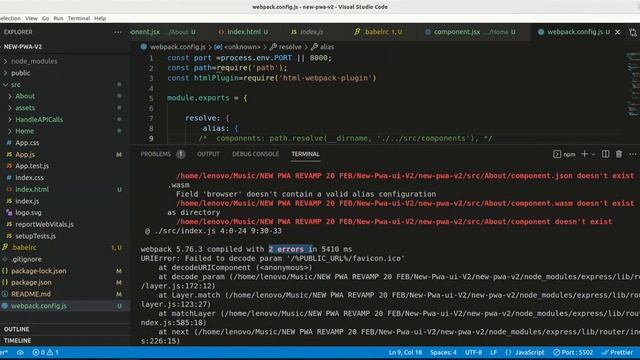Image resolution: width=640 pixels, height=360 pixels.
Task: Open index.css in explorer
Action: pos(29,178)
